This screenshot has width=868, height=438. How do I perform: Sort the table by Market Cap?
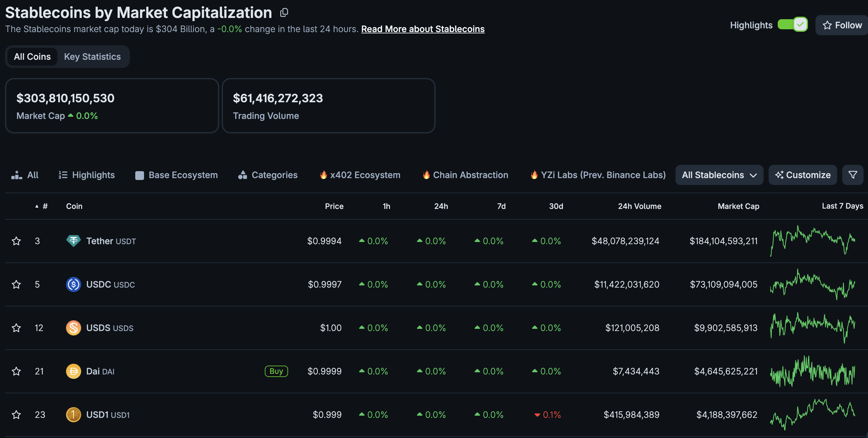pos(738,206)
